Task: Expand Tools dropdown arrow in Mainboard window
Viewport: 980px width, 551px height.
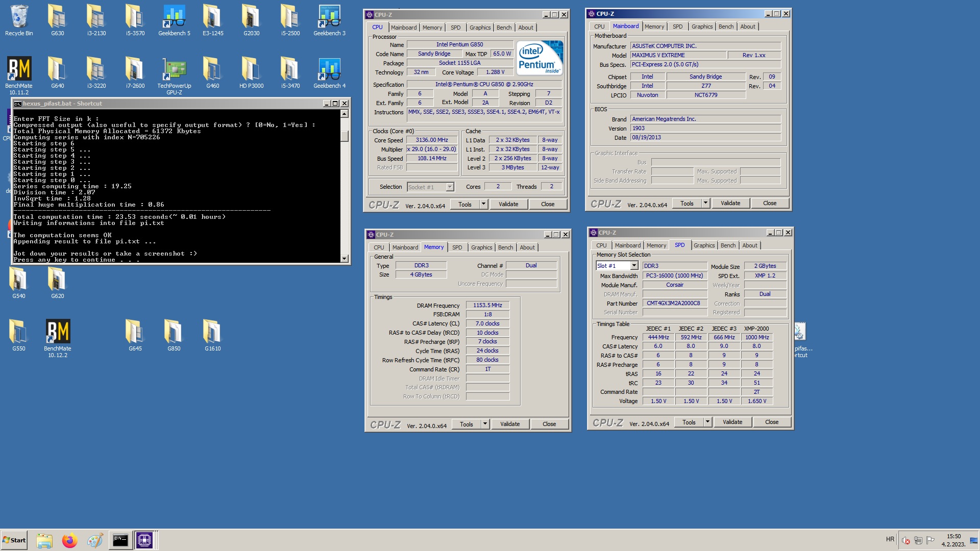Action: click(x=705, y=203)
